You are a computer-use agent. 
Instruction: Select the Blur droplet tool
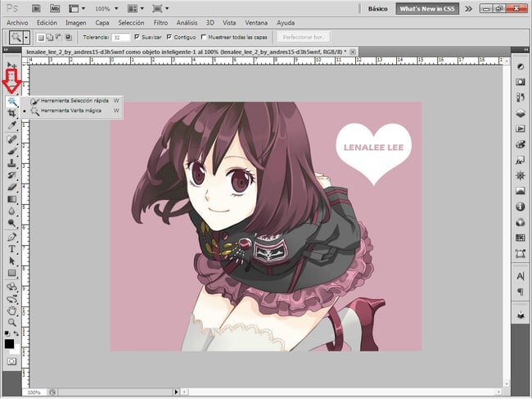click(x=12, y=211)
